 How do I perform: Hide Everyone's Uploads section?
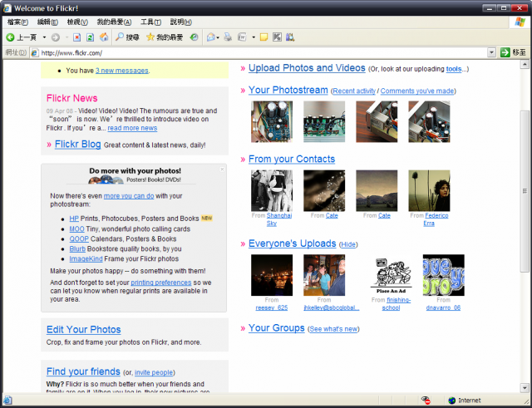[x=348, y=244]
